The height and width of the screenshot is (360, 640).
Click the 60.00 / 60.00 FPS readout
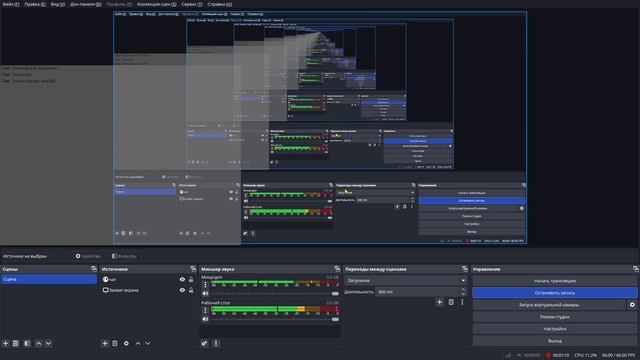click(619, 355)
